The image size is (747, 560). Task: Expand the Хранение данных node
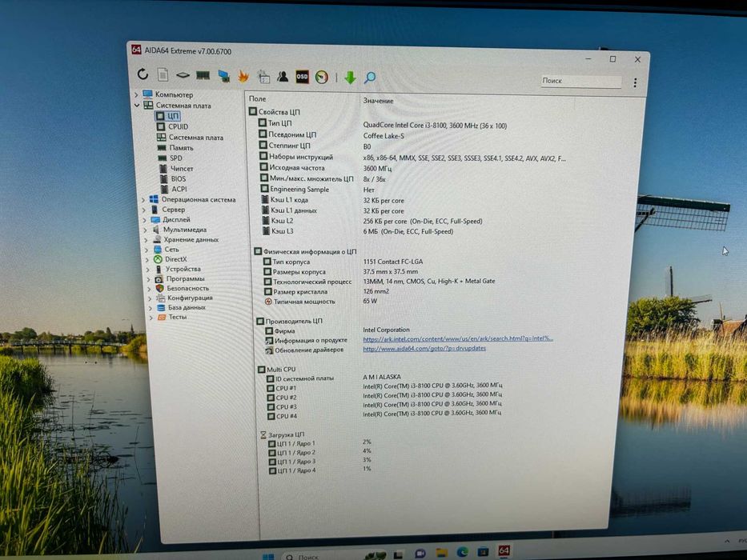146,240
